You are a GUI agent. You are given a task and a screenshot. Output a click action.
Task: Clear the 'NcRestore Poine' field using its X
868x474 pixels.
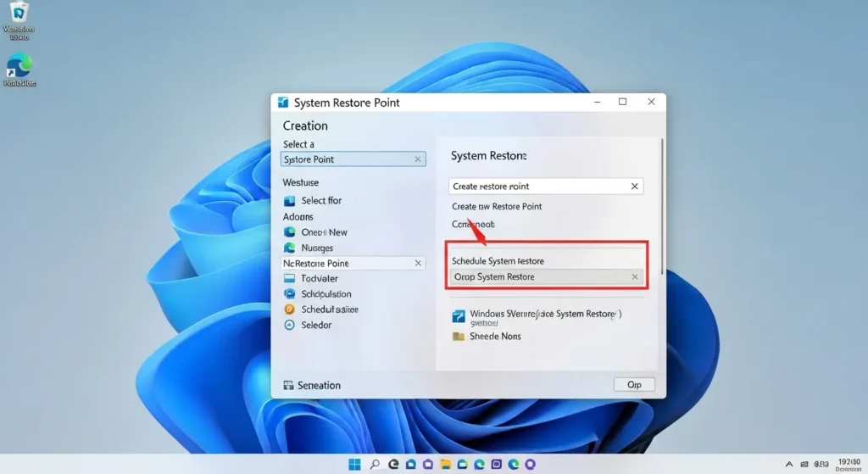coord(418,263)
